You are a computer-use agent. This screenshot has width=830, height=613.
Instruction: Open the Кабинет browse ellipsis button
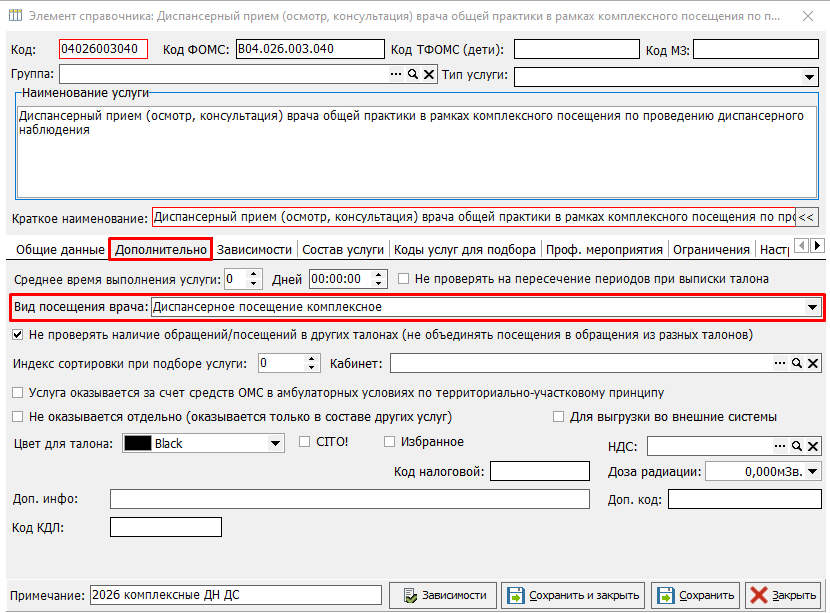(780, 363)
